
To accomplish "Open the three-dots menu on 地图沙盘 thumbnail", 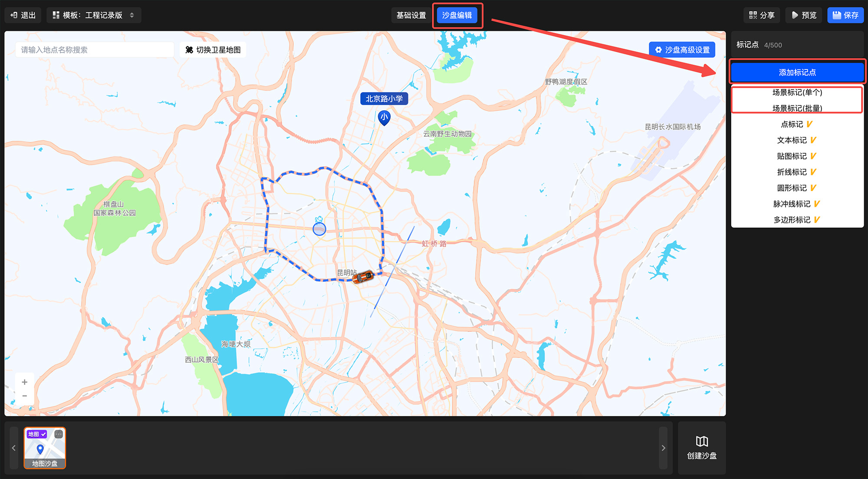I will point(59,434).
